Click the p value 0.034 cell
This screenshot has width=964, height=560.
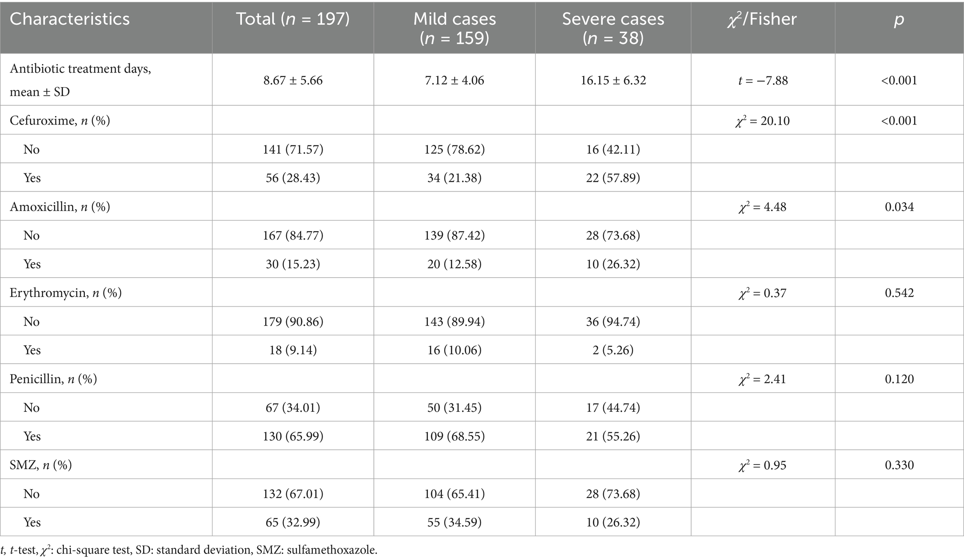[x=899, y=206]
